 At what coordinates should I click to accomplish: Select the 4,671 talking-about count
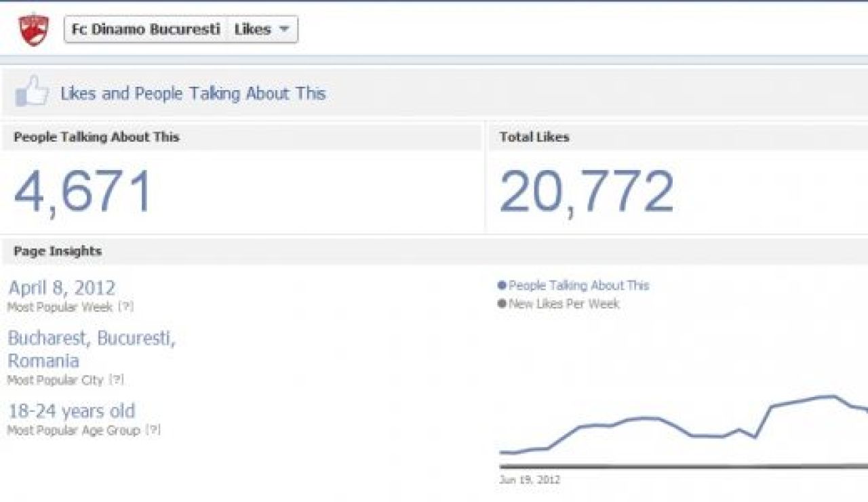83,192
